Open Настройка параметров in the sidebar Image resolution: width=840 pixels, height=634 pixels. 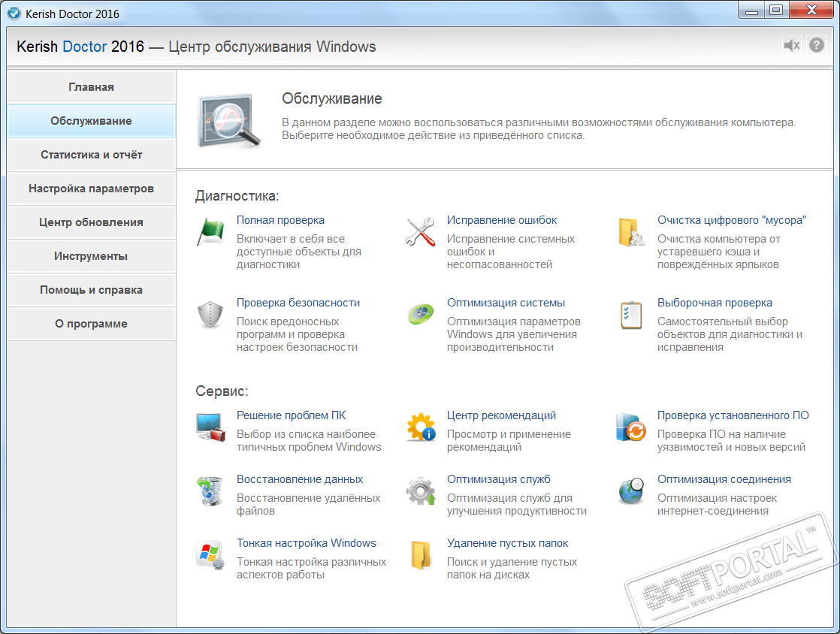pyautogui.click(x=91, y=189)
